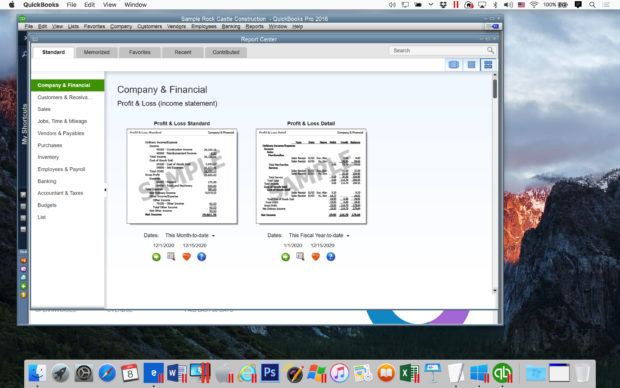
Task: Click the search magnifier in Report Center
Action: point(490,50)
